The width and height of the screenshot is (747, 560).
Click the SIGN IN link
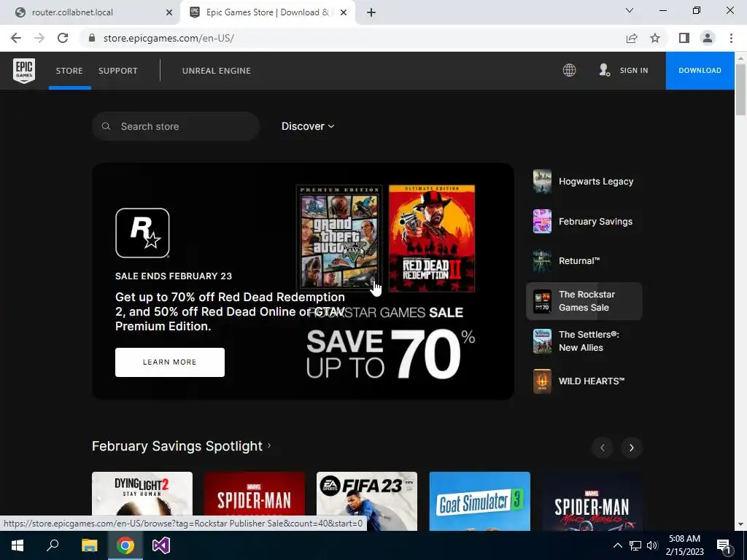pyautogui.click(x=634, y=71)
